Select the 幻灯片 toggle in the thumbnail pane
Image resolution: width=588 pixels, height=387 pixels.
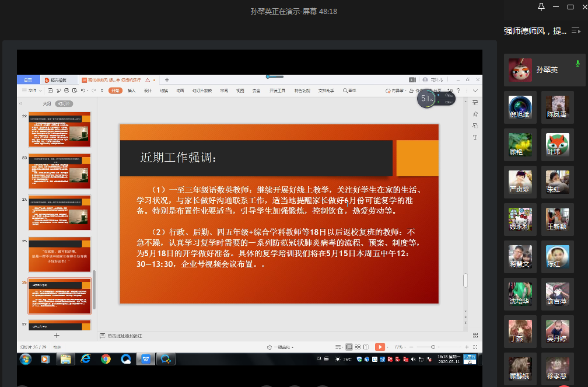point(64,103)
